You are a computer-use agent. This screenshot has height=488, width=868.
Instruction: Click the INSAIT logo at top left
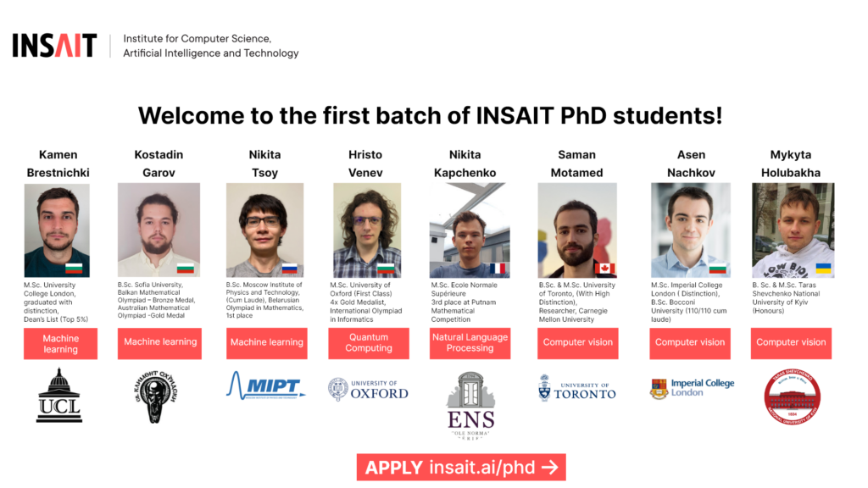tap(54, 46)
